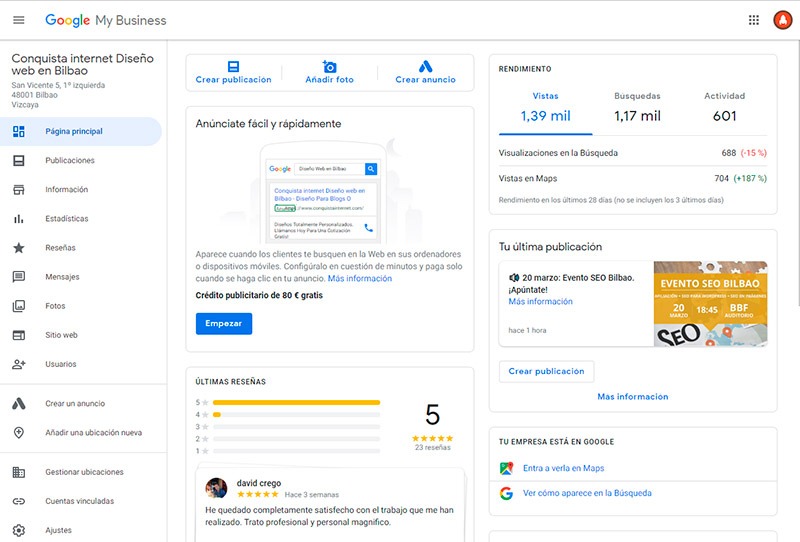Click the Usuarios add-person icon
Screen dimensions: 800x542
19,364
